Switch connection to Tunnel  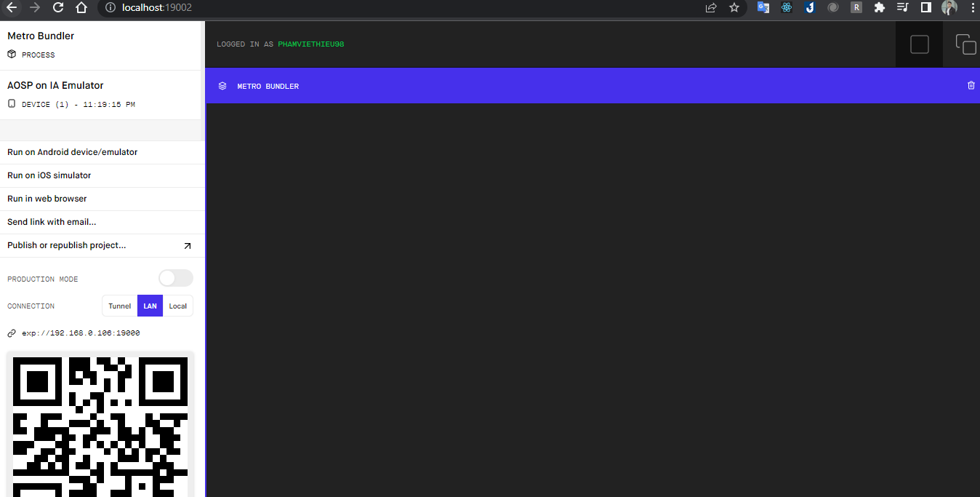[x=119, y=306]
